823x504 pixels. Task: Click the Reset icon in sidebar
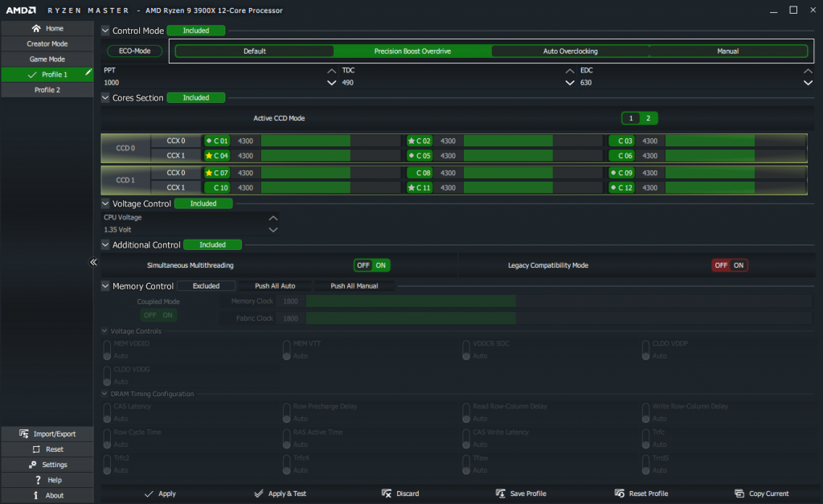36,449
